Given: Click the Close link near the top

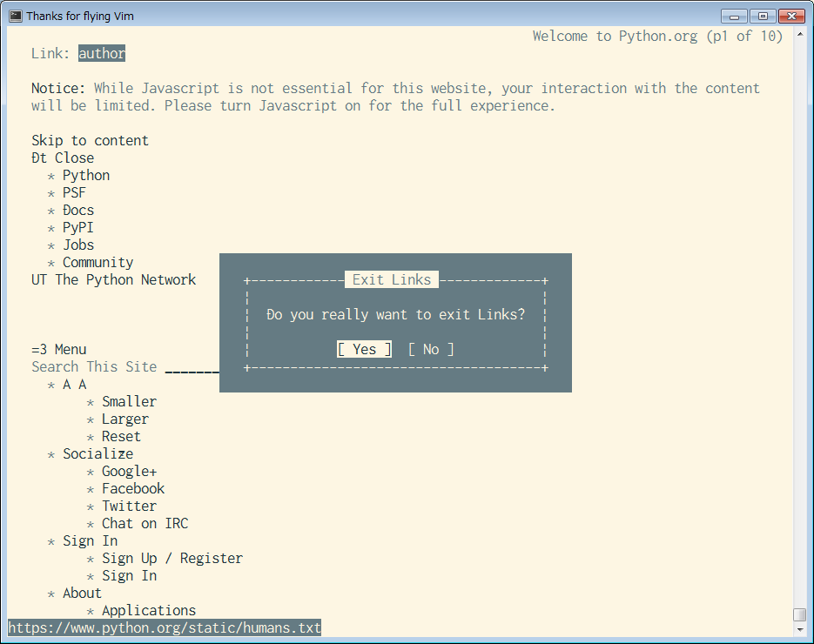Looking at the screenshot, I should click(x=74, y=158).
